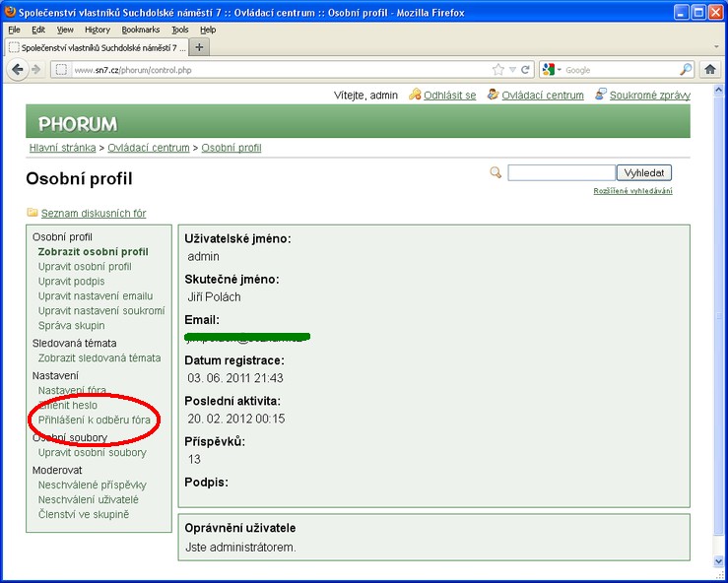This screenshot has width=728, height=583.
Task: Open the search engine selector dropdown
Action: click(553, 70)
